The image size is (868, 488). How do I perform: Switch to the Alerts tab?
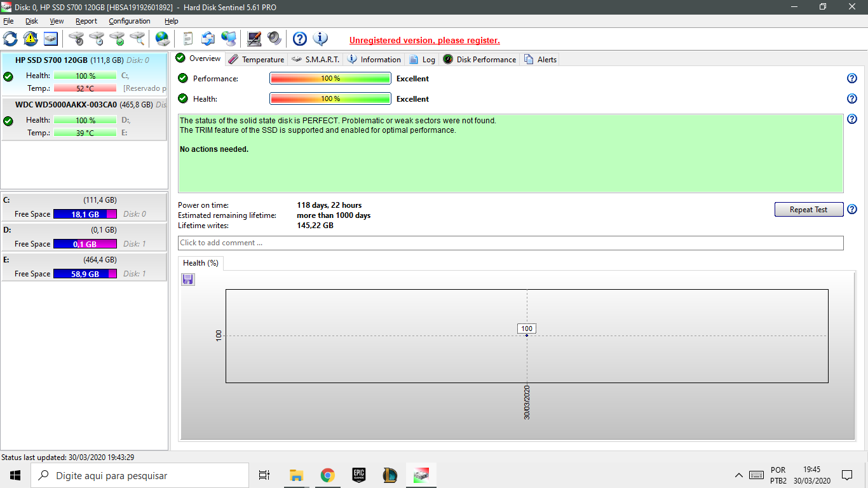pos(540,59)
